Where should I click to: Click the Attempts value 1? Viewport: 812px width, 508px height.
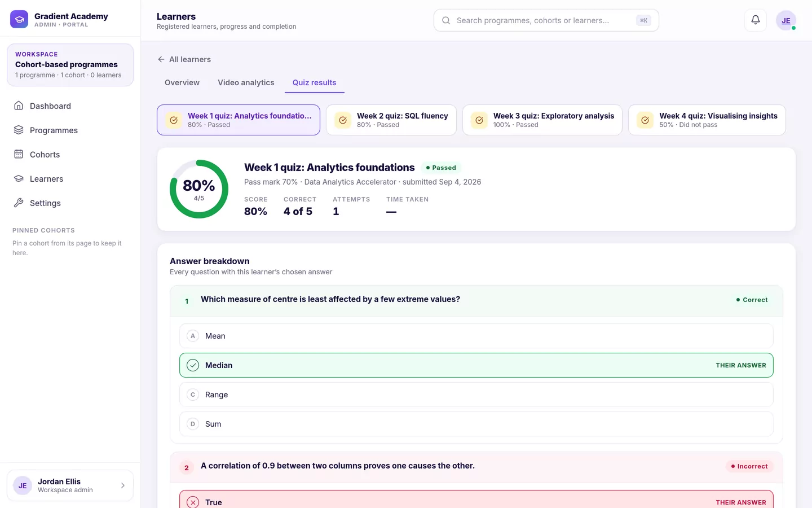pos(336,211)
